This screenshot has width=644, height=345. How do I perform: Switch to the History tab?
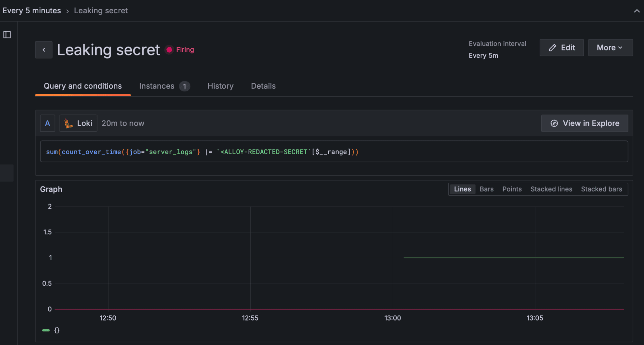[220, 86]
